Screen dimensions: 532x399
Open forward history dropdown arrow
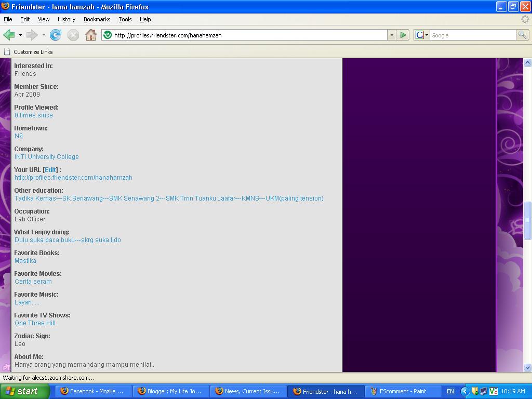click(44, 35)
